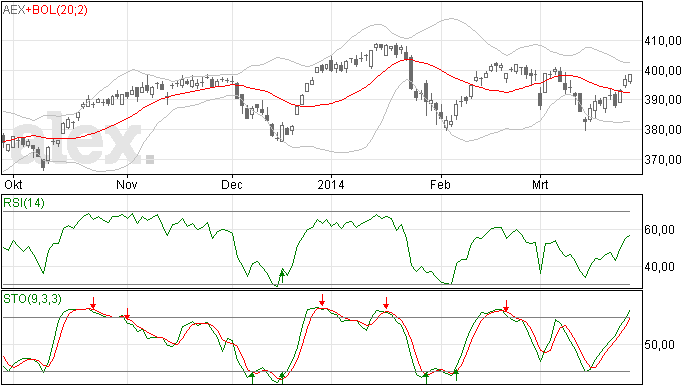The height and width of the screenshot is (387, 690).
Task: Click the RSI(14) indicator label
Action: coord(24,203)
